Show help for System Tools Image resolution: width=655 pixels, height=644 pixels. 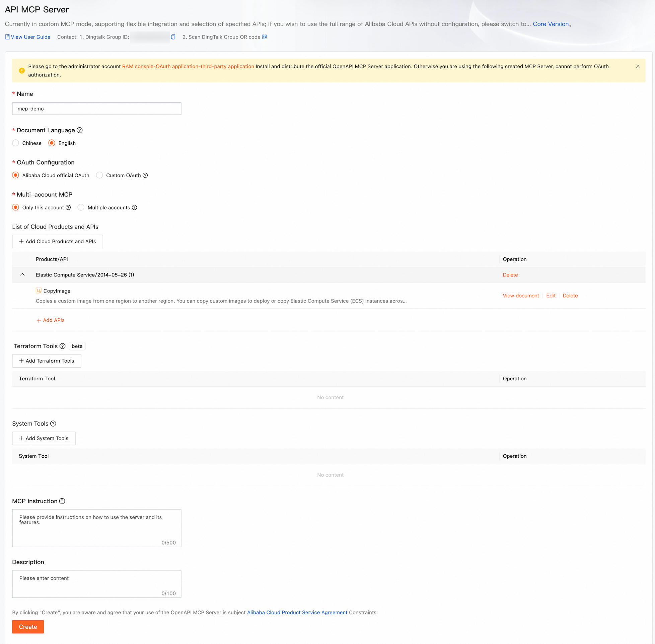coord(53,424)
